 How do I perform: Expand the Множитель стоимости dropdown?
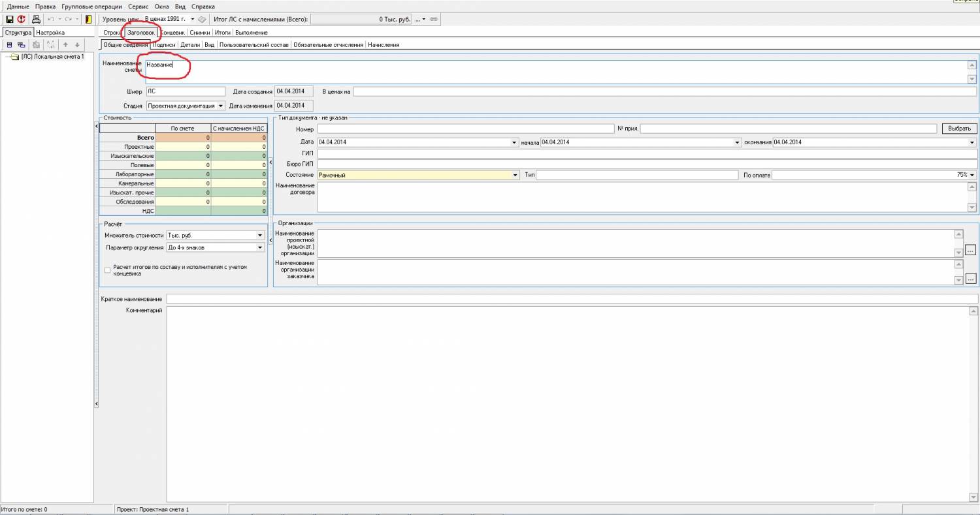click(259, 236)
